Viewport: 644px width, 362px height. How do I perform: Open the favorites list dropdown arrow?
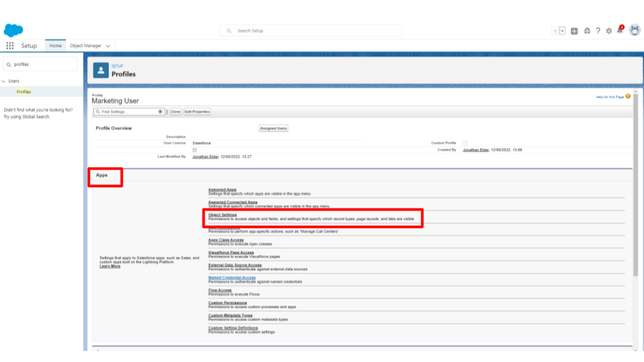(x=562, y=31)
